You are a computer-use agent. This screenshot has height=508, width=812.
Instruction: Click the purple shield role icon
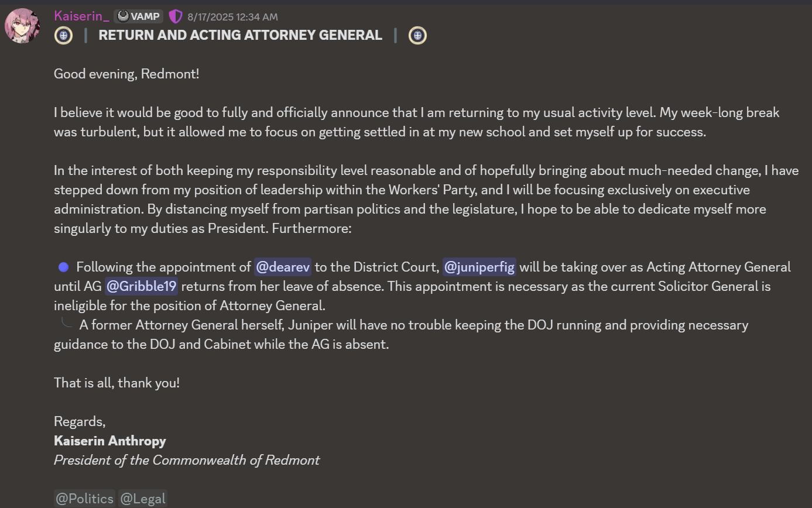tap(175, 16)
